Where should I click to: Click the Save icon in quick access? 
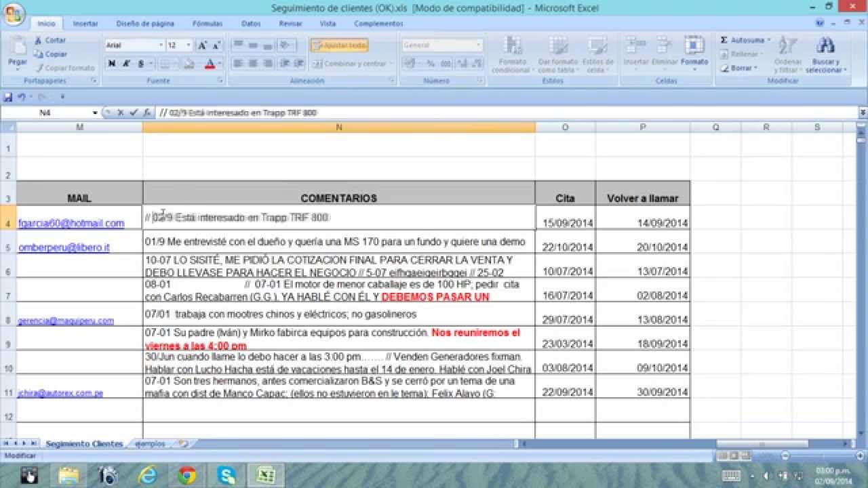pos(8,98)
